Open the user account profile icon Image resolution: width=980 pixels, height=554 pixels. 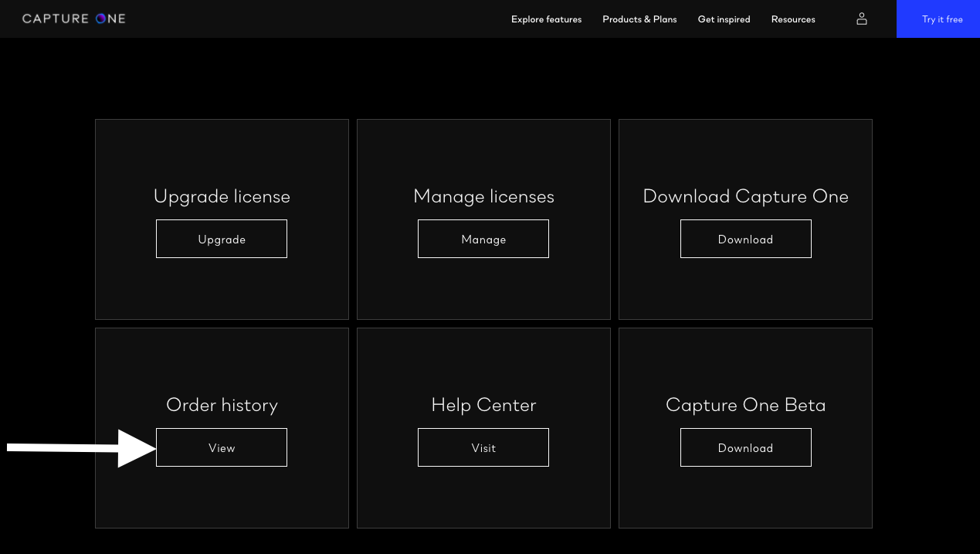tap(862, 19)
